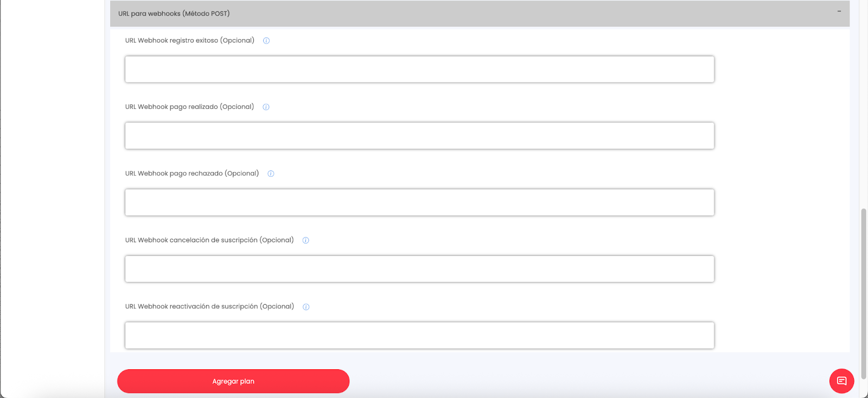Click the cancelación de suscripción URL input box

pos(419,269)
